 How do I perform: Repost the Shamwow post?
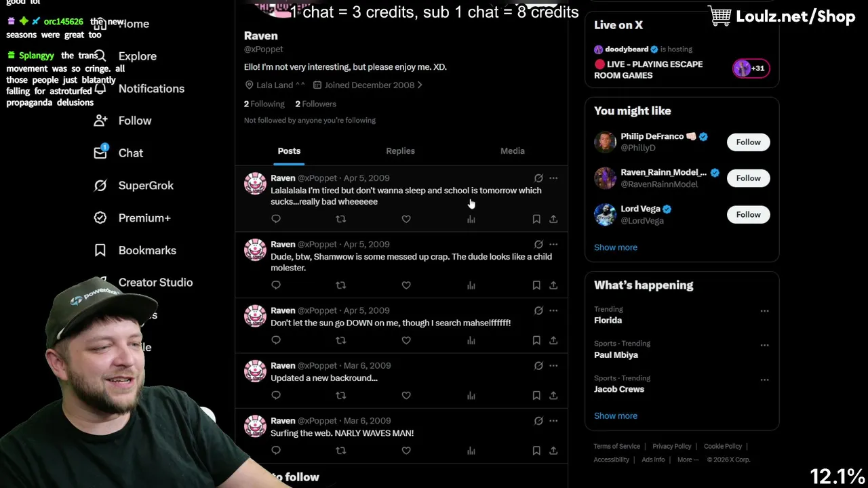tap(340, 285)
